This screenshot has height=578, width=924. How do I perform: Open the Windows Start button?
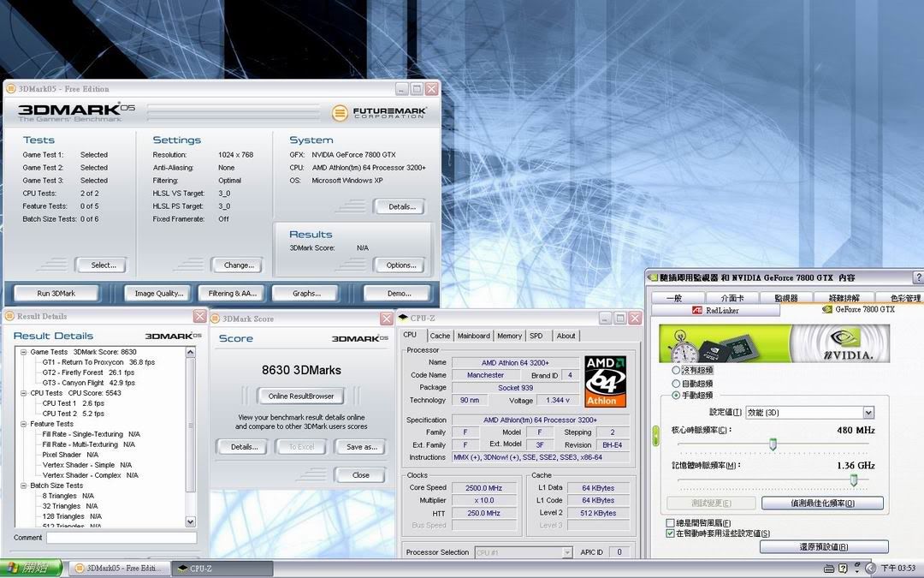click(31, 568)
